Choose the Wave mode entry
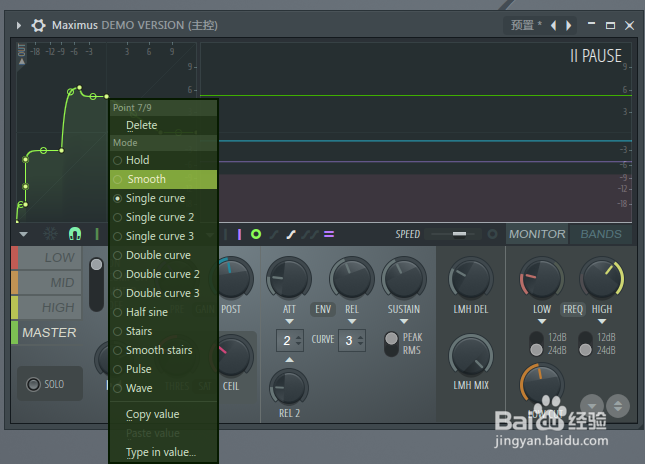 pos(163,388)
